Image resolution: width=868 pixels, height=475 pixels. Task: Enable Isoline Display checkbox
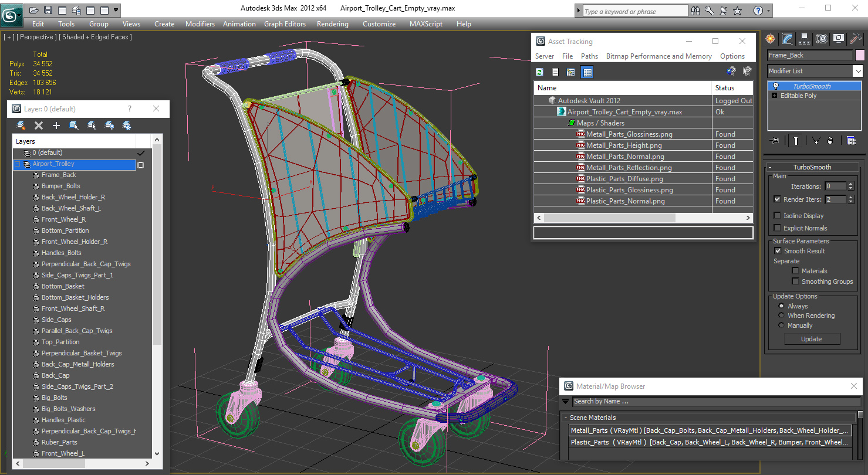click(x=778, y=216)
